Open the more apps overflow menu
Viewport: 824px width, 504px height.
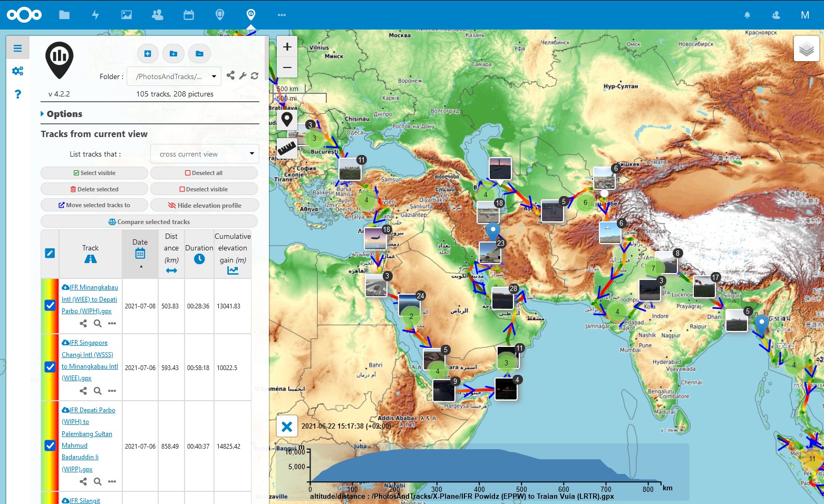pyautogui.click(x=282, y=15)
